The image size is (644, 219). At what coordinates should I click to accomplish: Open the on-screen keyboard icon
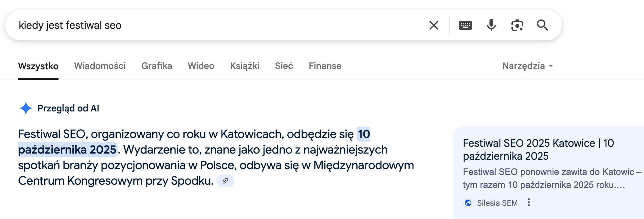(466, 25)
